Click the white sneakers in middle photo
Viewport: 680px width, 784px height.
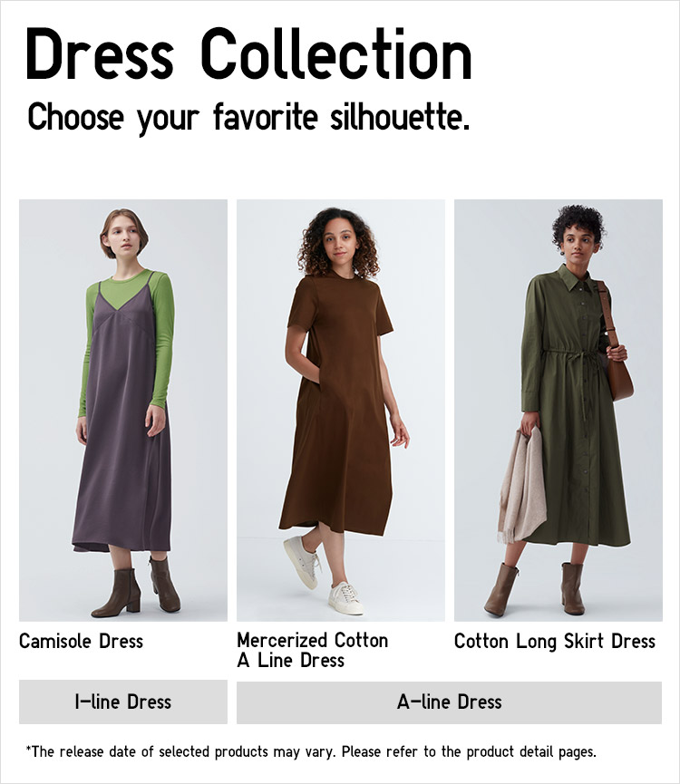324,575
